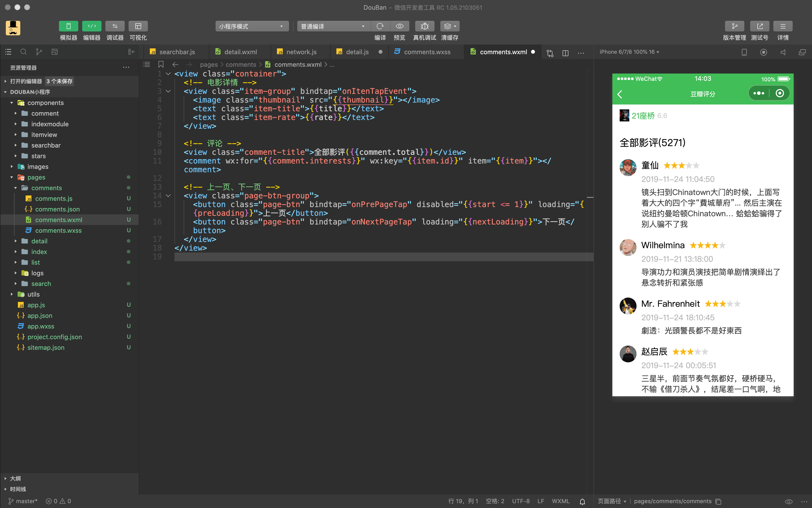Image resolution: width=812 pixels, height=508 pixels.
Task: Open project details menu icon
Action: pos(783,26)
